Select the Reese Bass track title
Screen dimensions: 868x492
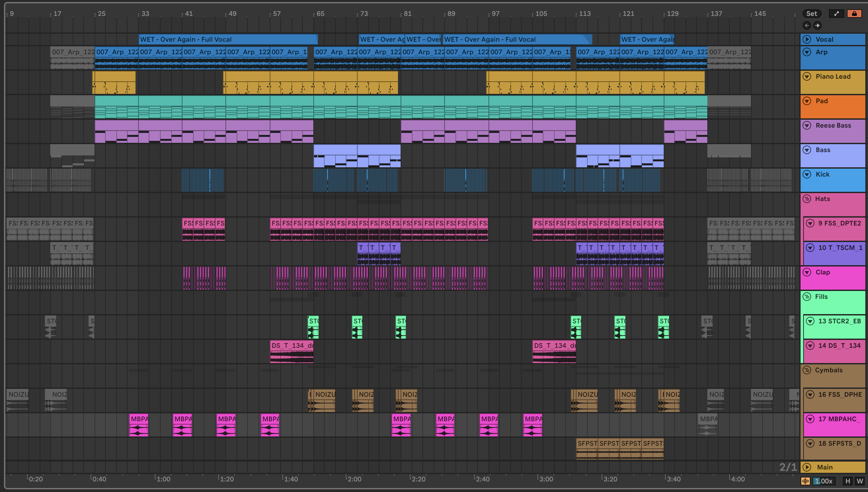(x=833, y=125)
